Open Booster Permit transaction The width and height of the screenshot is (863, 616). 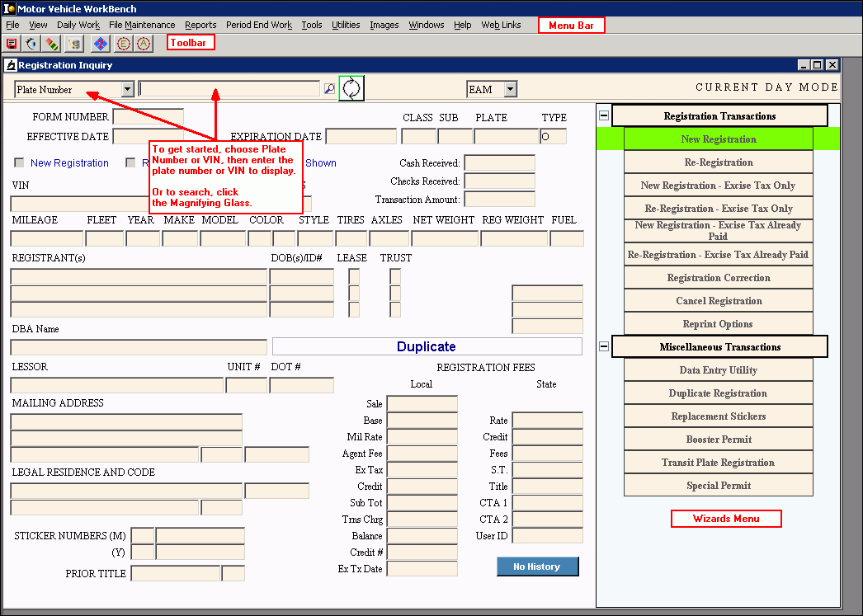(719, 440)
